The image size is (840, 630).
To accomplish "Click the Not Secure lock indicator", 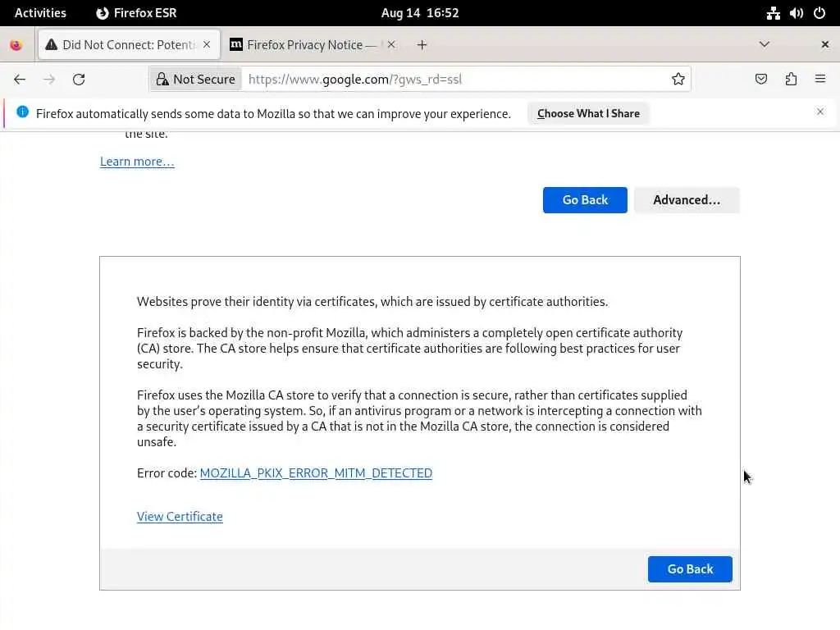I will tap(195, 80).
